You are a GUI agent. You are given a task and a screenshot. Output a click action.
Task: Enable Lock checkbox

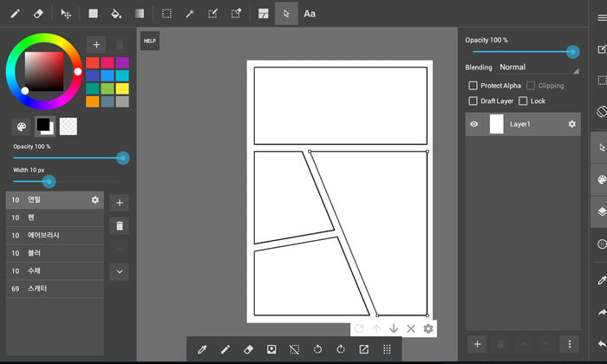523,101
